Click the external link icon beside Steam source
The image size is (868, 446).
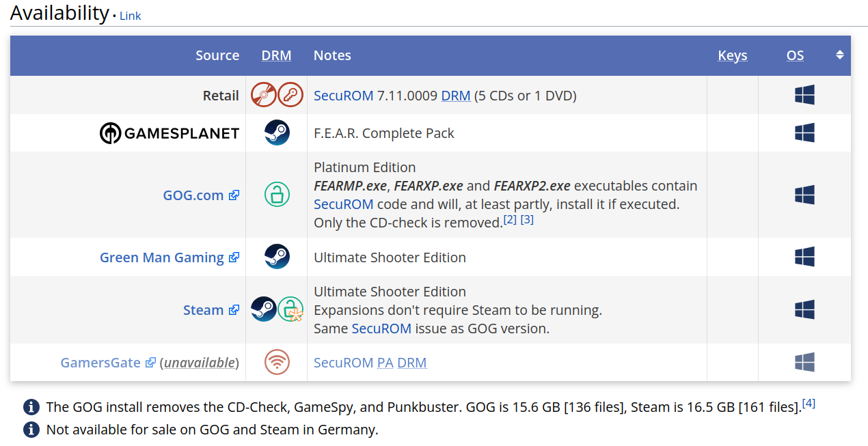pyautogui.click(x=234, y=310)
